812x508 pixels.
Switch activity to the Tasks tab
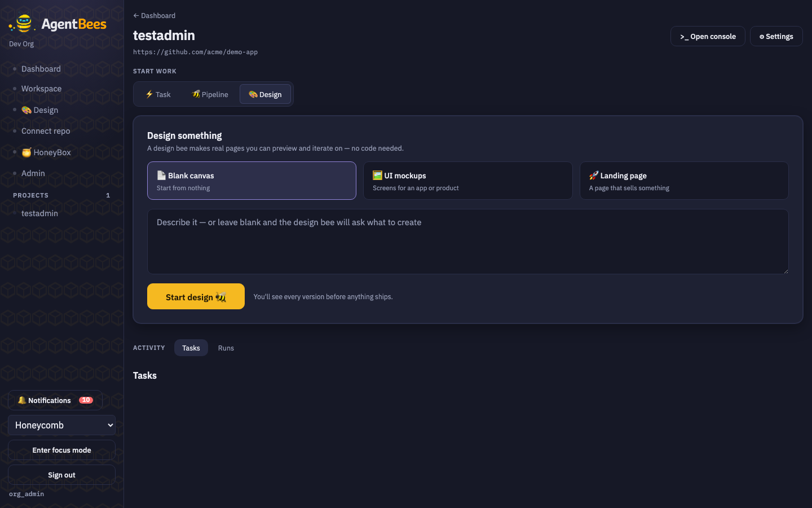pyautogui.click(x=191, y=348)
